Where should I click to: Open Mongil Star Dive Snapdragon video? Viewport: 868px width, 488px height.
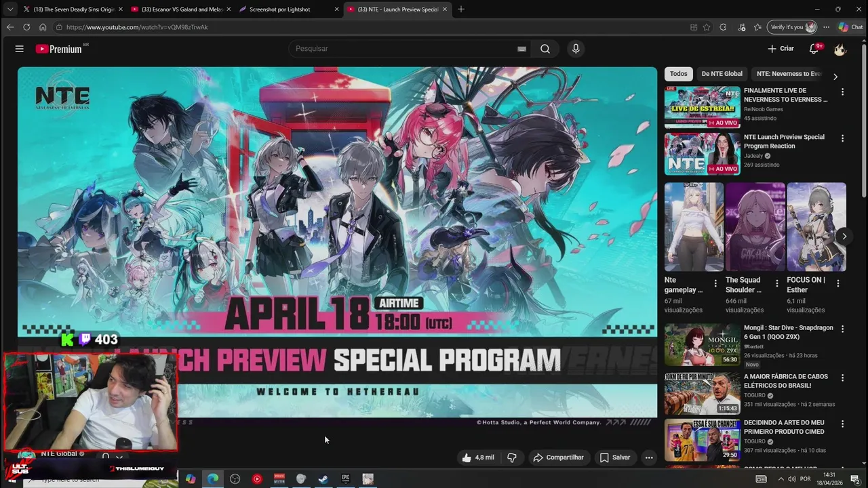click(702, 345)
